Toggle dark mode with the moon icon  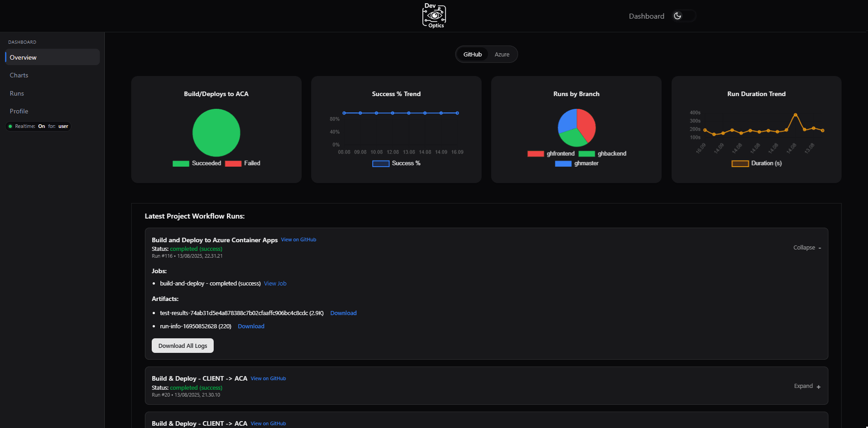click(678, 16)
